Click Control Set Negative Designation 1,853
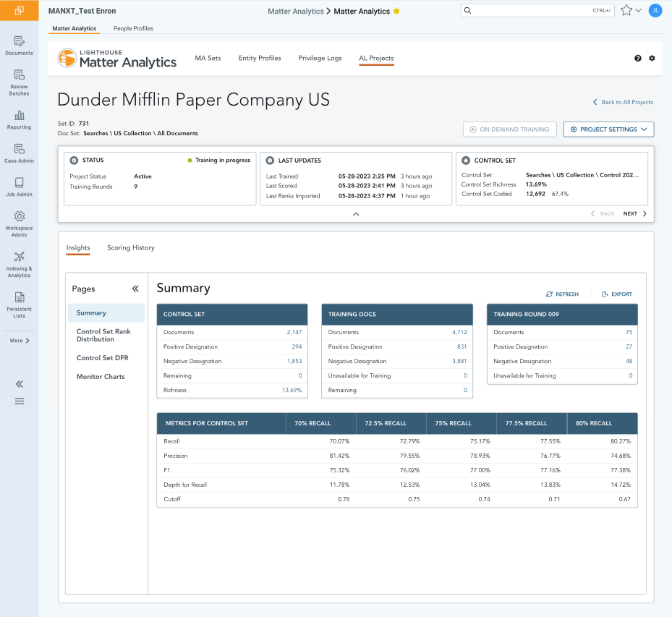 [294, 361]
